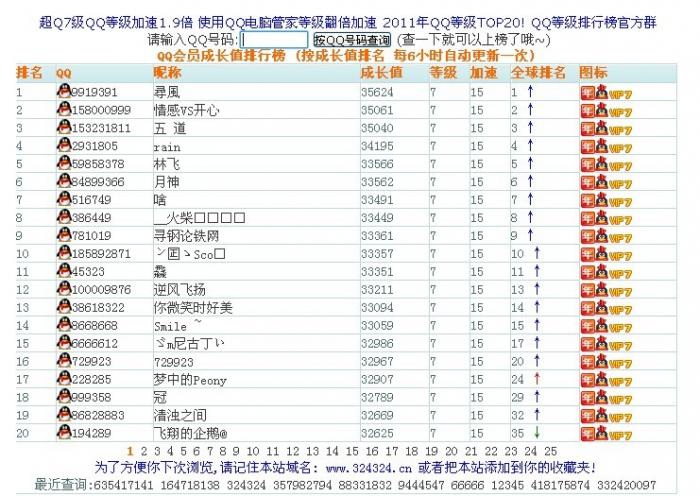This screenshot has height=496, width=700.
Task: Go to results page 2
Action: (x=144, y=451)
